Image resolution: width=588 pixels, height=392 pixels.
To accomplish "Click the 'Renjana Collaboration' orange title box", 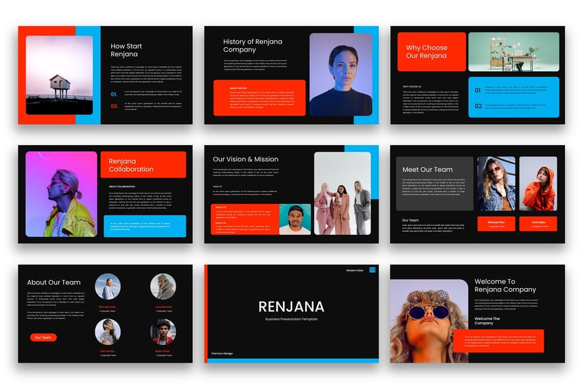I will pos(143,165).
